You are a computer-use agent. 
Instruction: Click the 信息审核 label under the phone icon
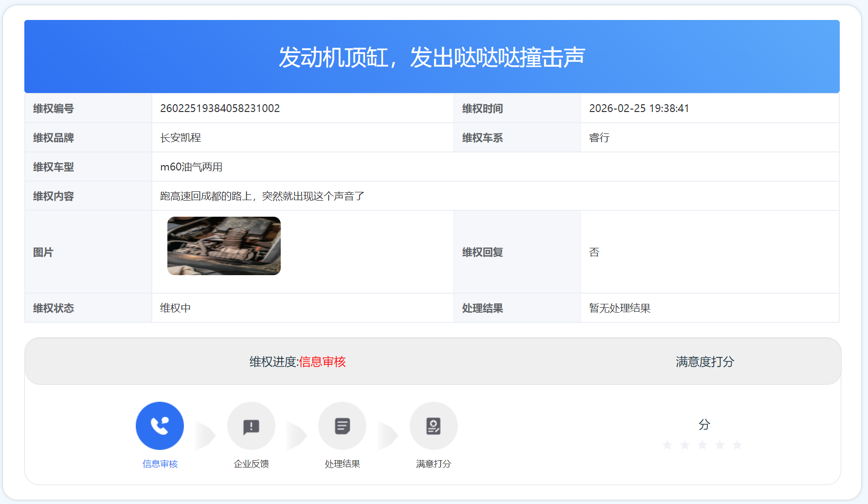click(160, 464)
